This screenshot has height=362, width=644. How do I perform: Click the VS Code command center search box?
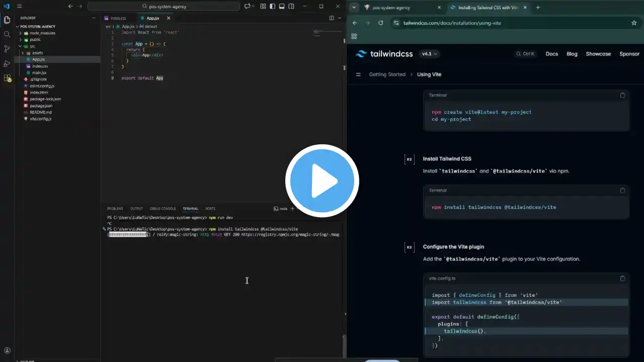point(164,6)
